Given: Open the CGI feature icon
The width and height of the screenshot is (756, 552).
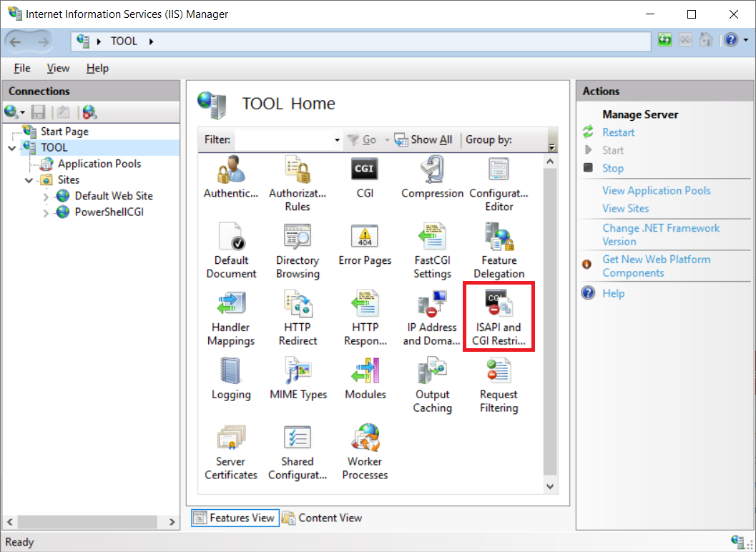Looking at the screenshot, I should coord(365,177).
